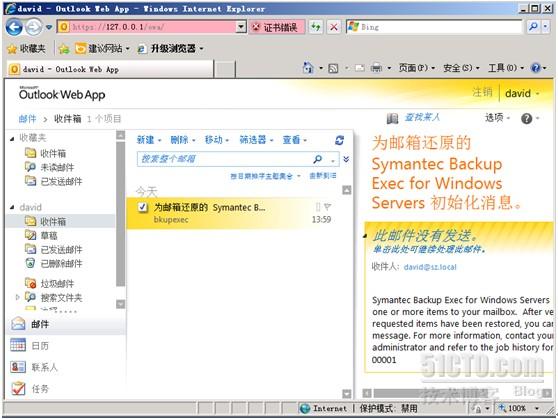
Task: Go back with the browser back arrow
Action: [x=14, y=27]
